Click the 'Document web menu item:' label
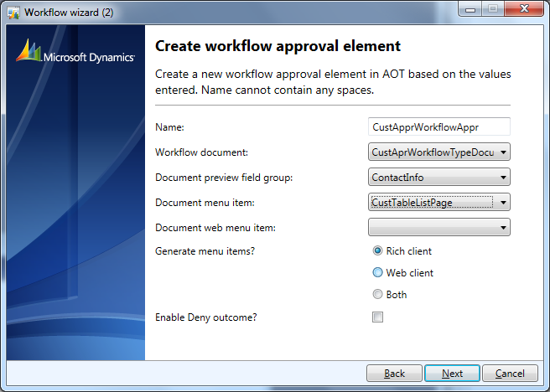 pos(215,228)
